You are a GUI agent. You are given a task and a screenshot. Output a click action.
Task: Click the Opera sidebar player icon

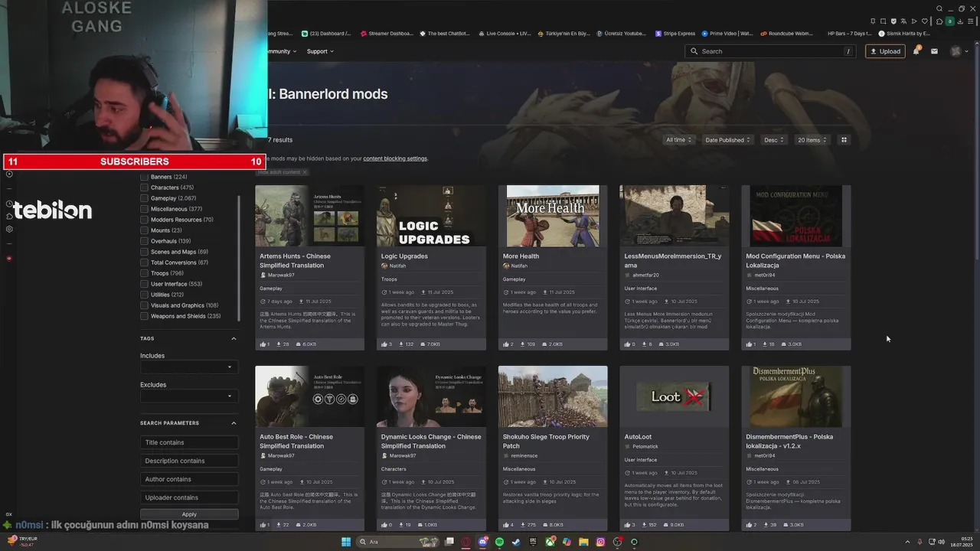pyautogui.click(x=9, y=174)
